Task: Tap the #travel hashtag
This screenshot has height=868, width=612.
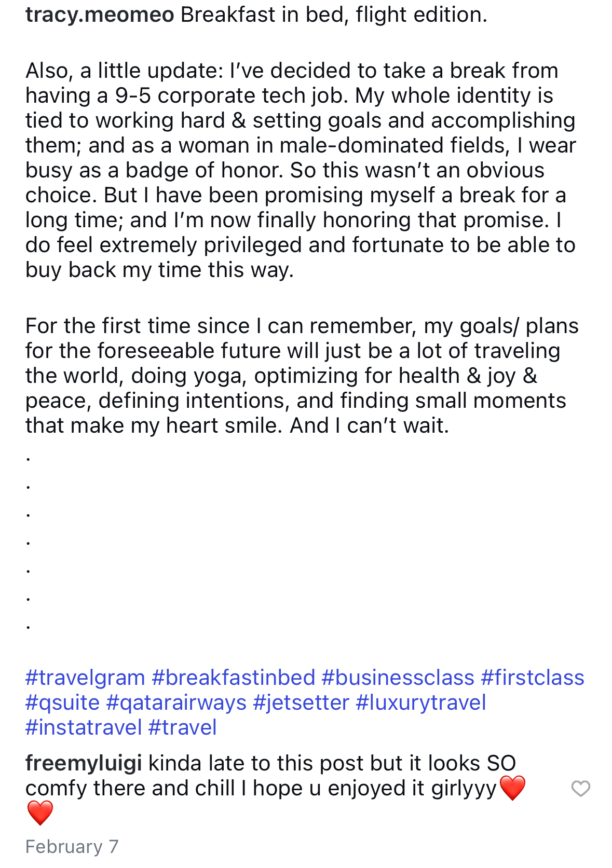Action: (183, 727)
